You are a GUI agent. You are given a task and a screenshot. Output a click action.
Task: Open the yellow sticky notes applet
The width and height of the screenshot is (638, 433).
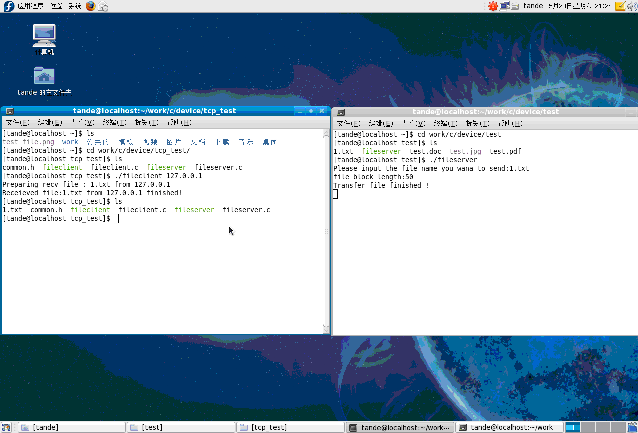click(620, 6)
